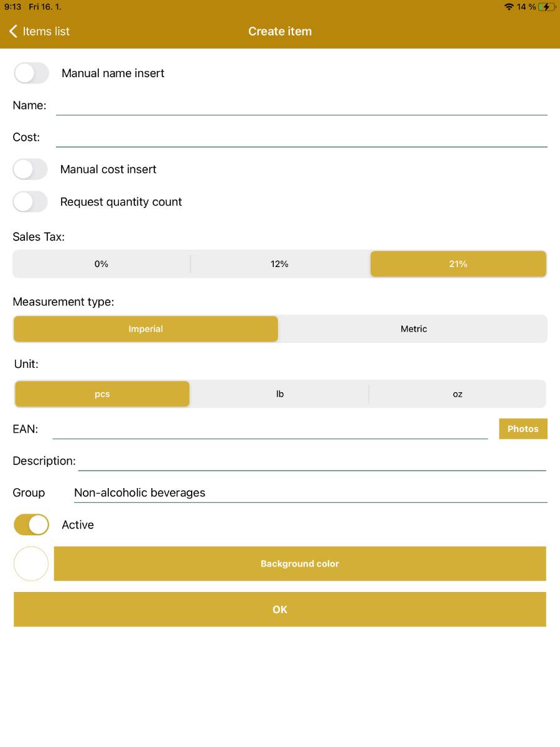The image size is (560, 747).
Task: Choose lb as the unit
Action: click(x=279, y=393)
